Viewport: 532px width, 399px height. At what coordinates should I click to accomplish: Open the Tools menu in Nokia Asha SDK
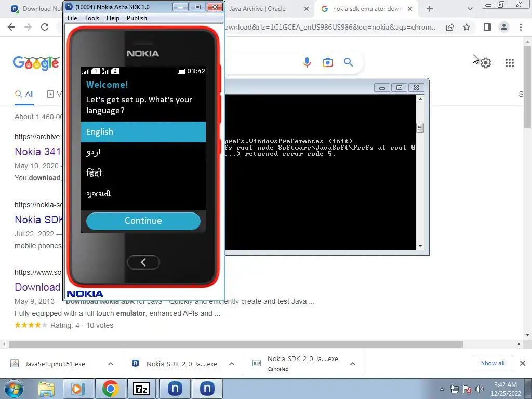pos(91,18)
